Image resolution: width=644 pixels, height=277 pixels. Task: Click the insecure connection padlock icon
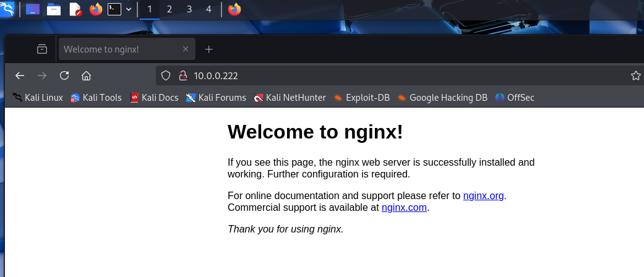pyautogui.click(x=182, y=75)
